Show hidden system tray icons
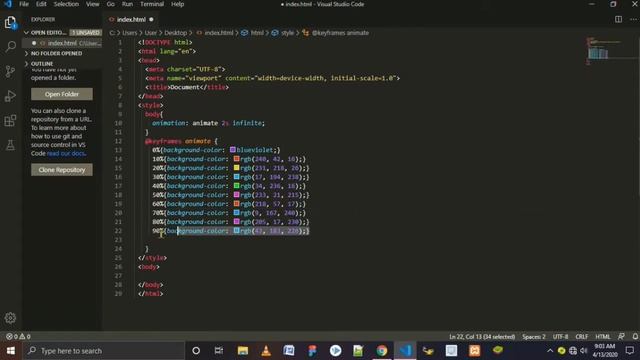 (550, 351)
